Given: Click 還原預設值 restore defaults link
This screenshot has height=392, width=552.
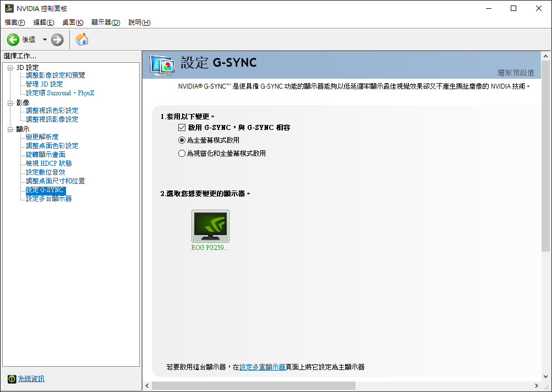Looking at the screenshot, I should tap(516, 73).
